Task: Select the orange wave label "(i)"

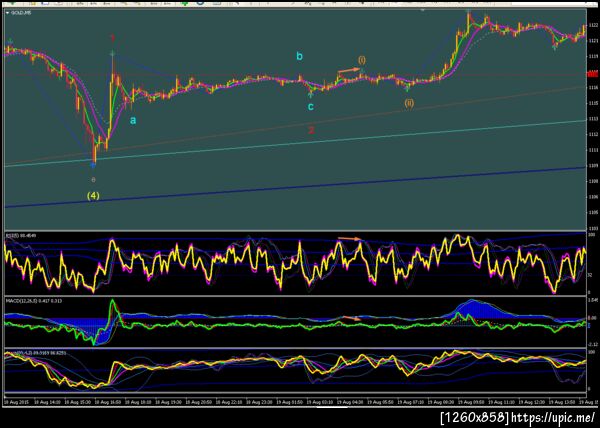Action: [x=362, y=60]
